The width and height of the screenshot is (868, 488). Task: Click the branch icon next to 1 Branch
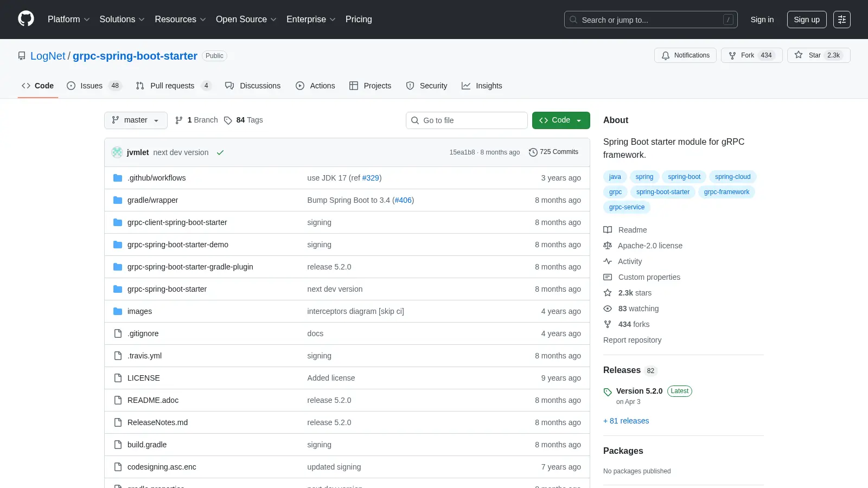pos(179,120)
